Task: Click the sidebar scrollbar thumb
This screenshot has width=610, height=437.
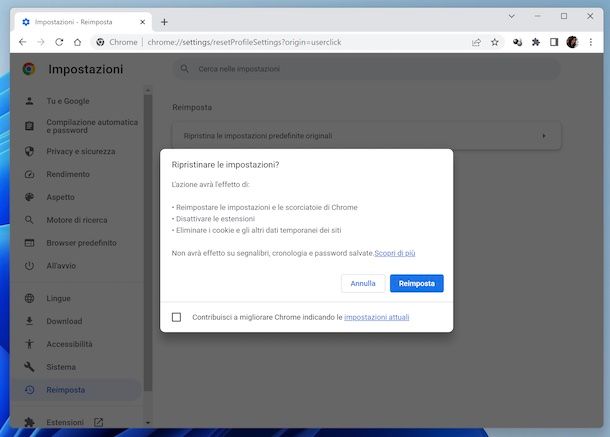Action: pyautogui.click(x=148, y=243)
